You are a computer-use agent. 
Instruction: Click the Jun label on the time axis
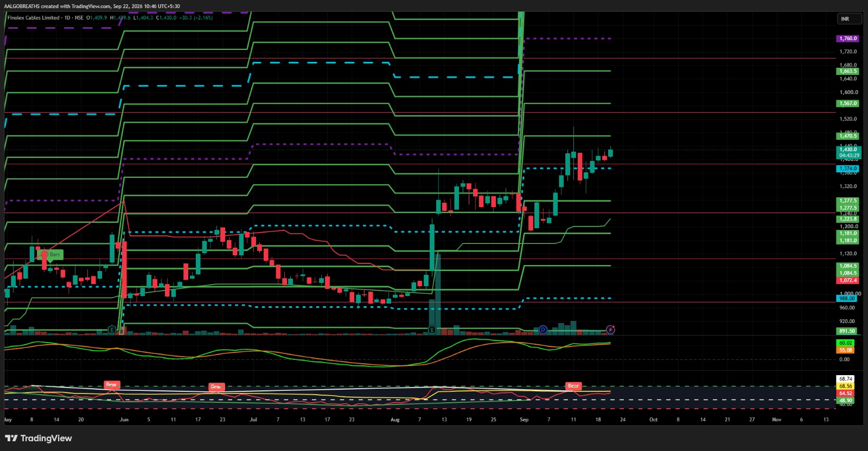124,420
